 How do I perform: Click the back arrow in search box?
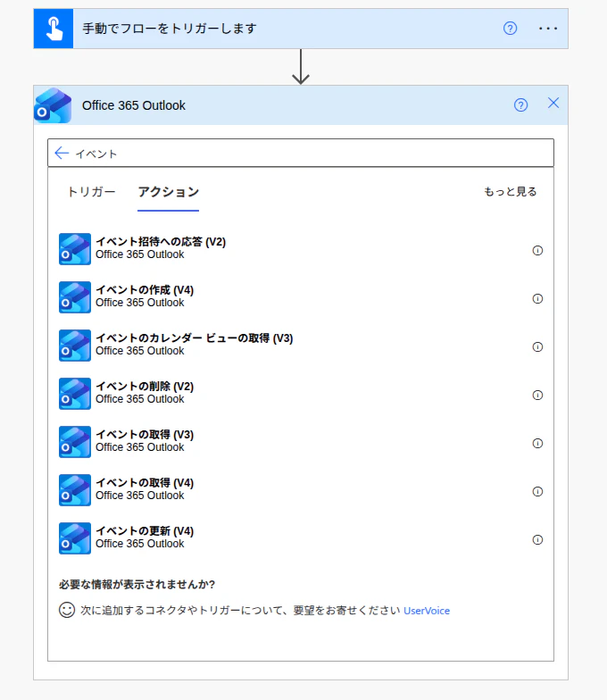[62, 154]
